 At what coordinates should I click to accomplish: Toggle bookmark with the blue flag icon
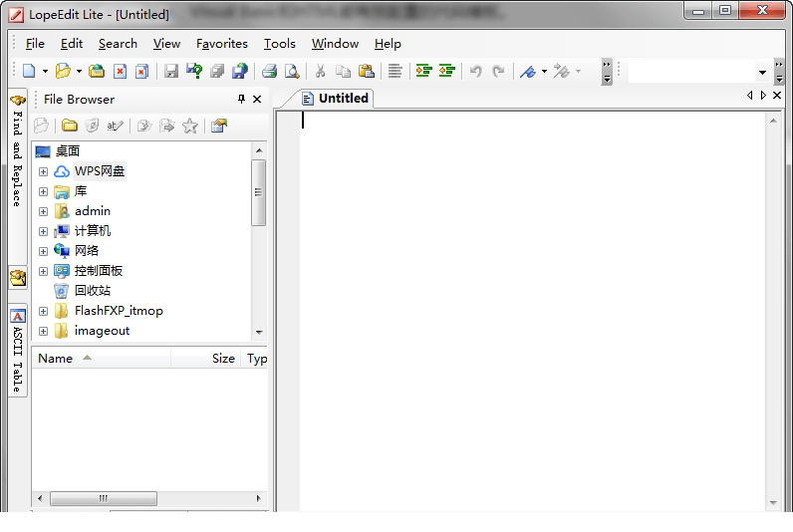click(x=527, y=72)
